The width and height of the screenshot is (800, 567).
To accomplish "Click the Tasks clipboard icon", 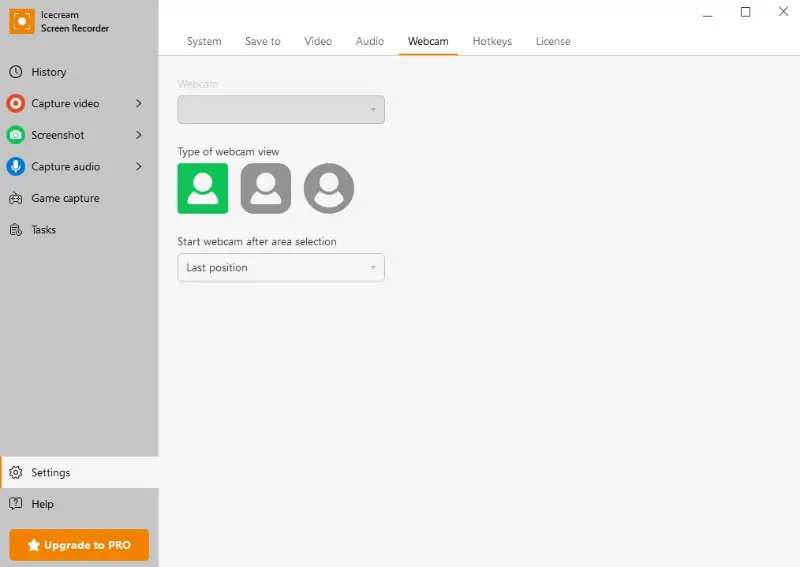I will coord(16,230).
